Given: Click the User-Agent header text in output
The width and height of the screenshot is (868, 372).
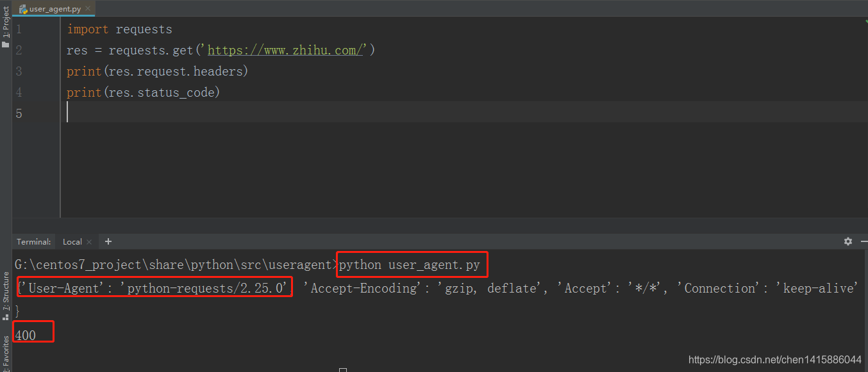Looking at the screenshot, I should (x=64, y=287).
